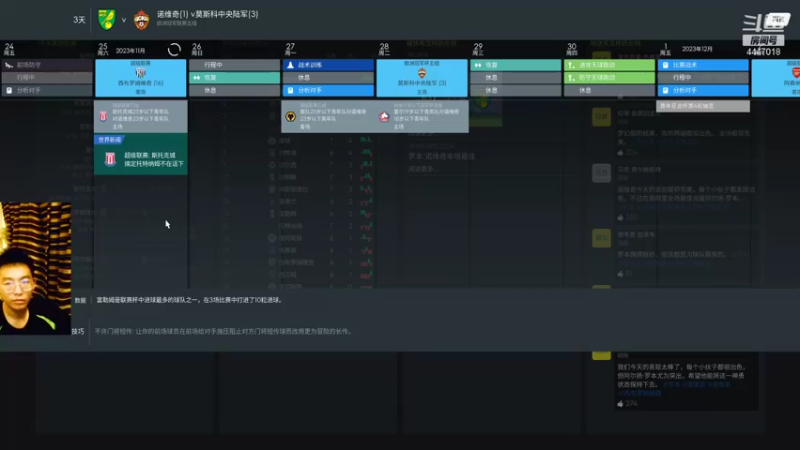Open the Stoke U23 versus Norwich U23 fixture
The image size is (800, 450).
pos(141,116)
